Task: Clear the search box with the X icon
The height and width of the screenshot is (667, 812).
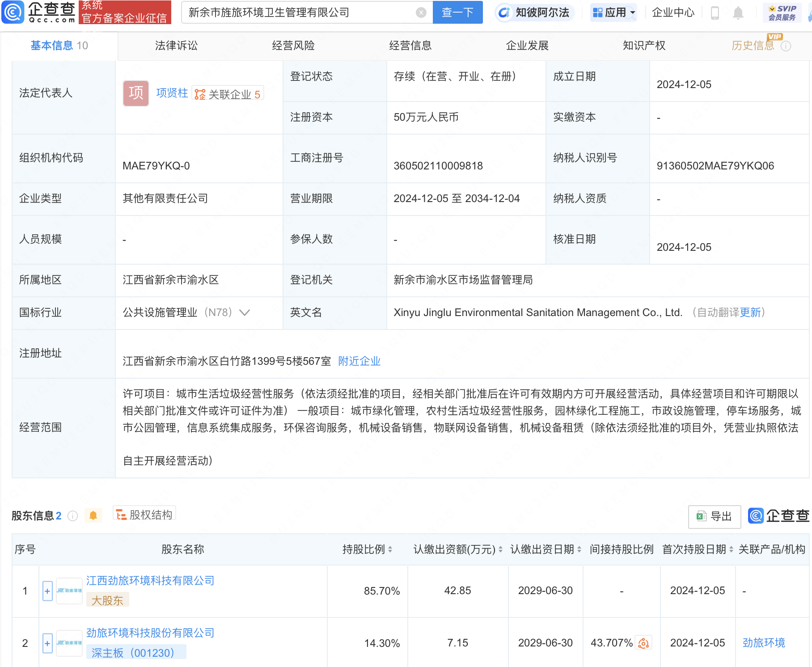Action: [x=421, y=13]
